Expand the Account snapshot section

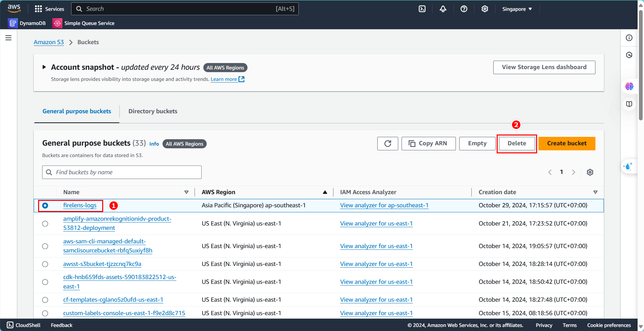click(44, 67)
